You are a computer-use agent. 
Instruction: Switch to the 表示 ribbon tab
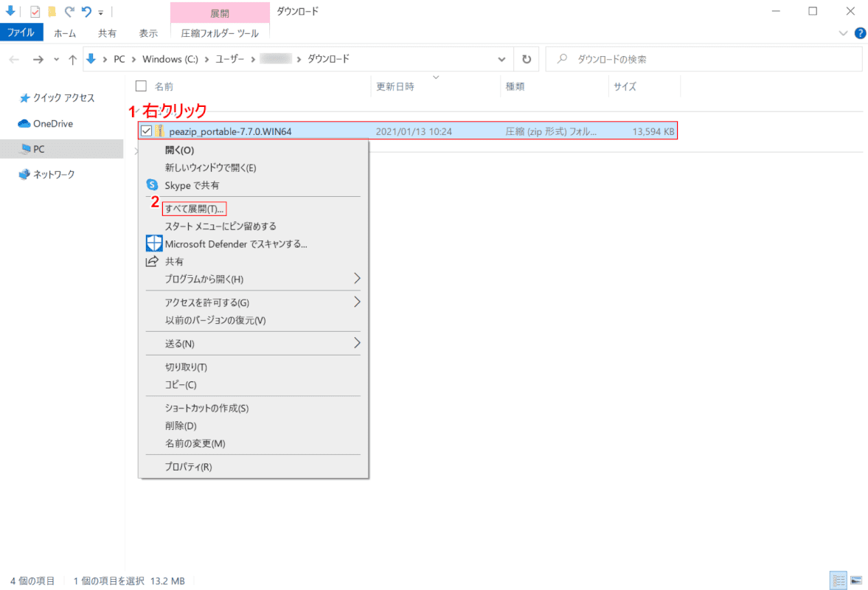[147, 33]
